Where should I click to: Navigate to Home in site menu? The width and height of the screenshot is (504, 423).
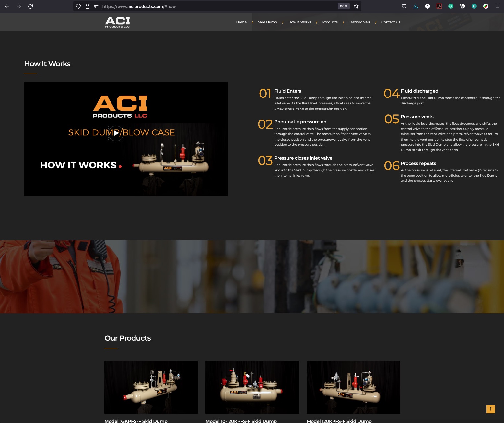(241, 22)
